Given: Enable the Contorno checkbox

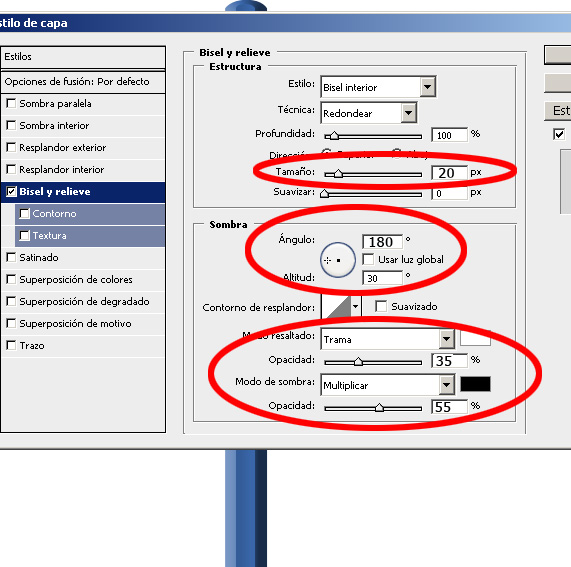Looking at the screenshot, I should [24, 213].
